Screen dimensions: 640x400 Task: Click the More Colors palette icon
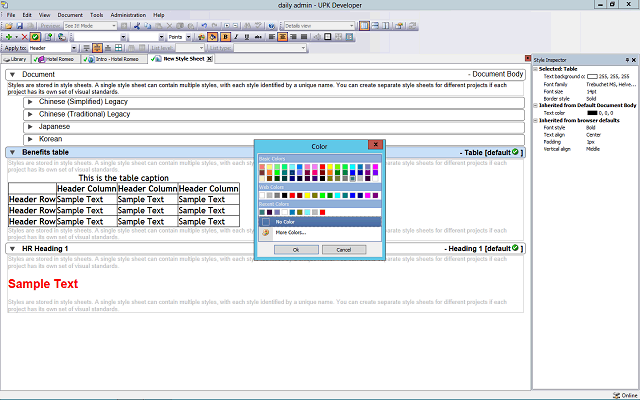266,232
